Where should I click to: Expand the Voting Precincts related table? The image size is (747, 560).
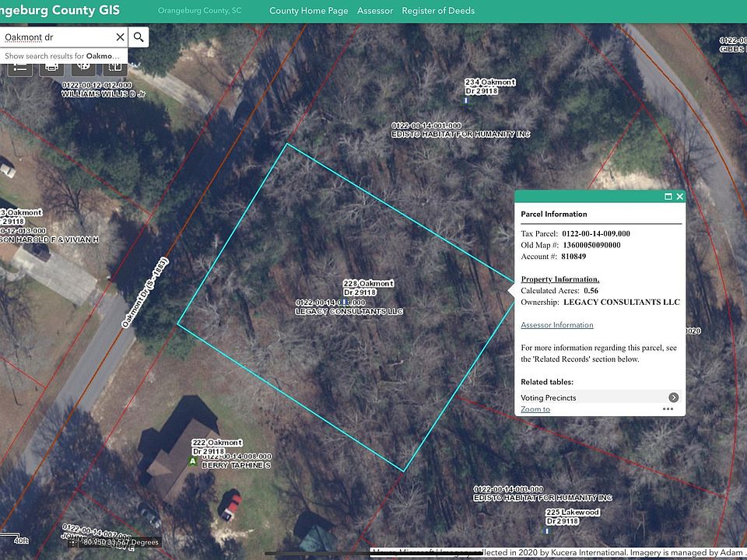[673, 397]
